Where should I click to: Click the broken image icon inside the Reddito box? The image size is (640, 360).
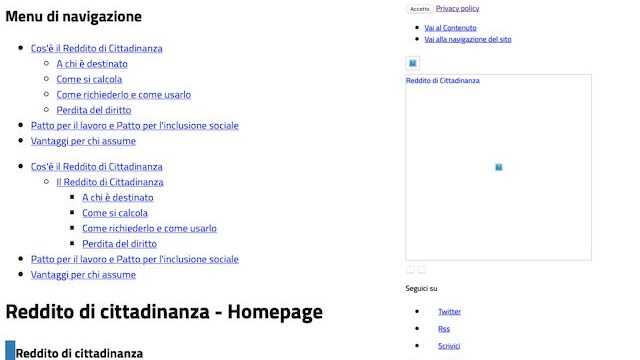tap(498, 167)
